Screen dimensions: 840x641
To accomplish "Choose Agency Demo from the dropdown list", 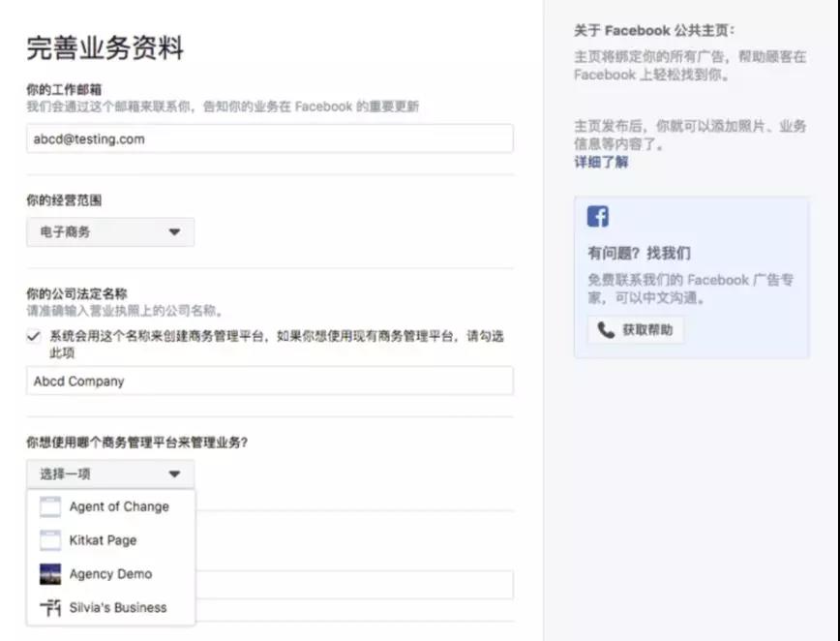I will pyautogui.click(x=111, y=574).
